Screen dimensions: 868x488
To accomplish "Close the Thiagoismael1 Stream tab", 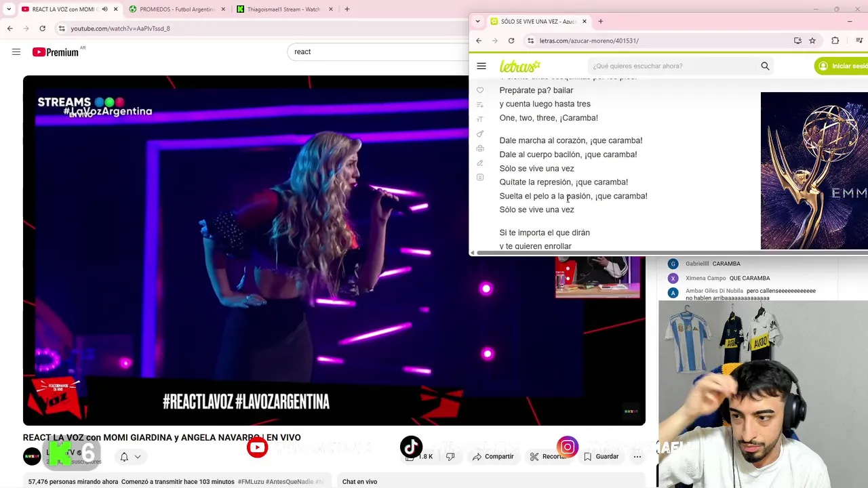I will (x=331, y=9).
